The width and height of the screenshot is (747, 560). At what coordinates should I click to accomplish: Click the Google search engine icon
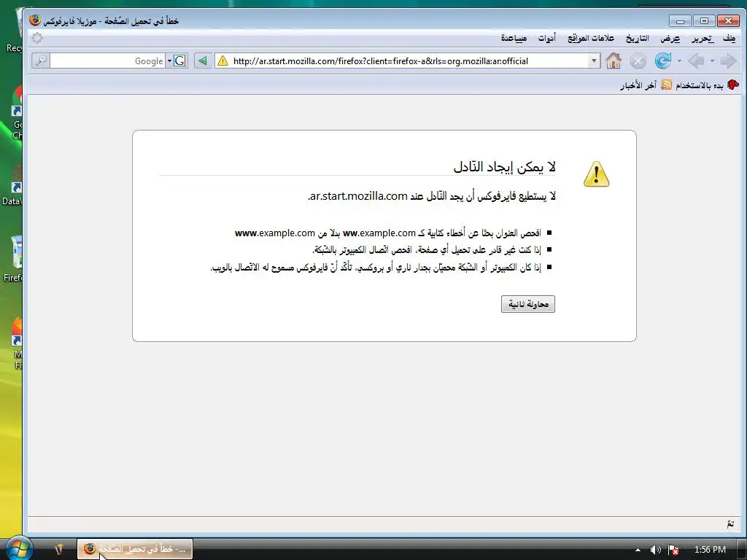tap(179, 61)
